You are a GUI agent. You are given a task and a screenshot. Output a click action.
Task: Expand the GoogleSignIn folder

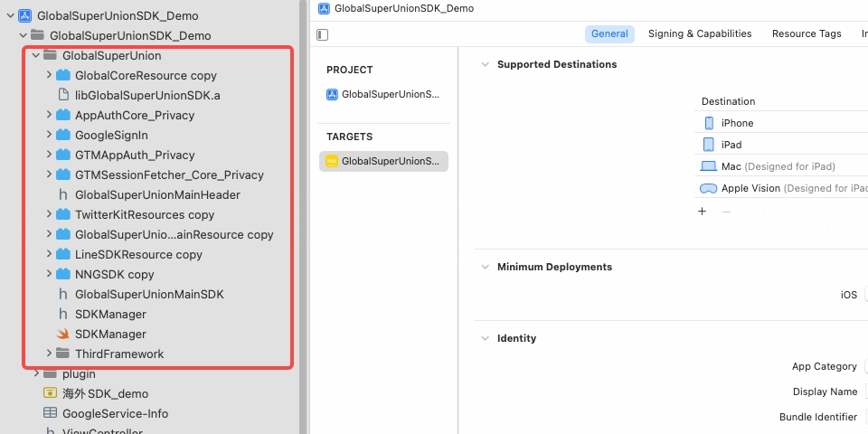pyautogui.click(x=49, y=135)
